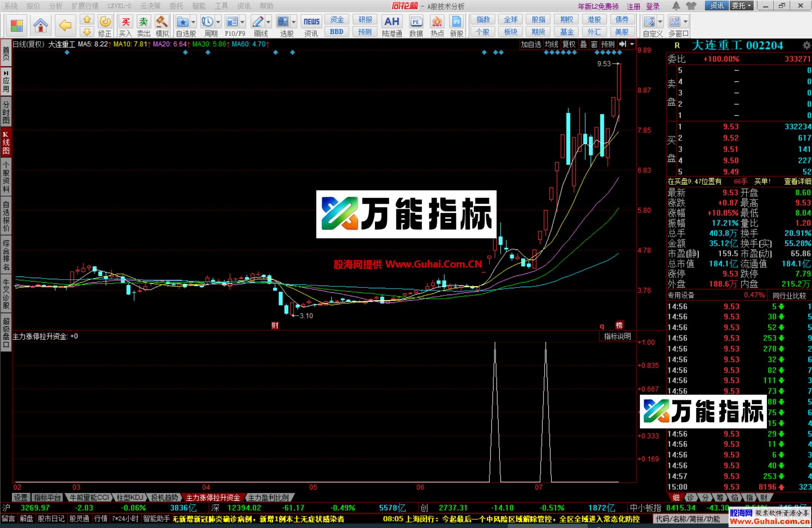Toggle the 叠 overlay mode on chart
The height and width of the screenshot is (528, 812).
[583, 44]
